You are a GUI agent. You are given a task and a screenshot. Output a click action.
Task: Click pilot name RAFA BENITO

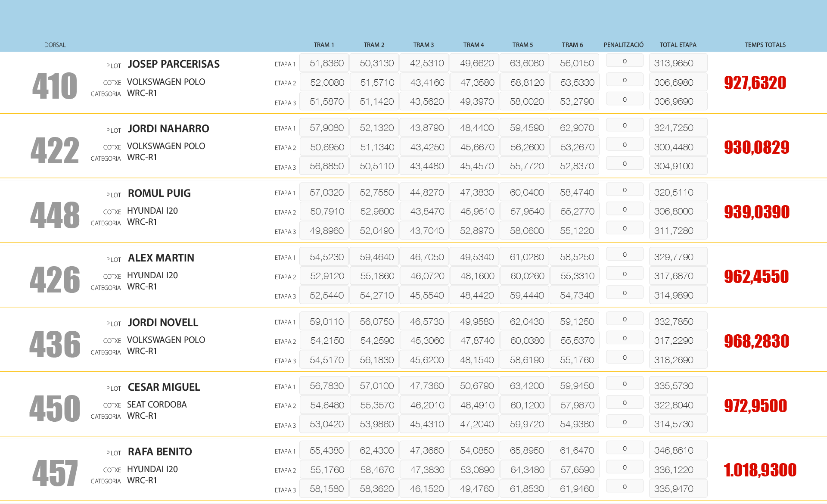click(160, 452)
